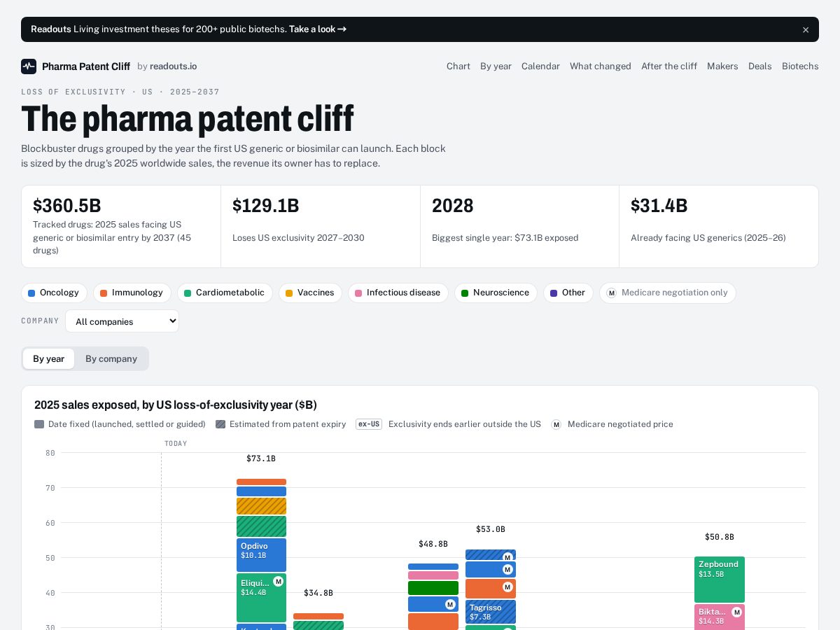Screen dimensions: 840x630
Task: Open the All companies dropdown
Action: (x=122, y=321)
